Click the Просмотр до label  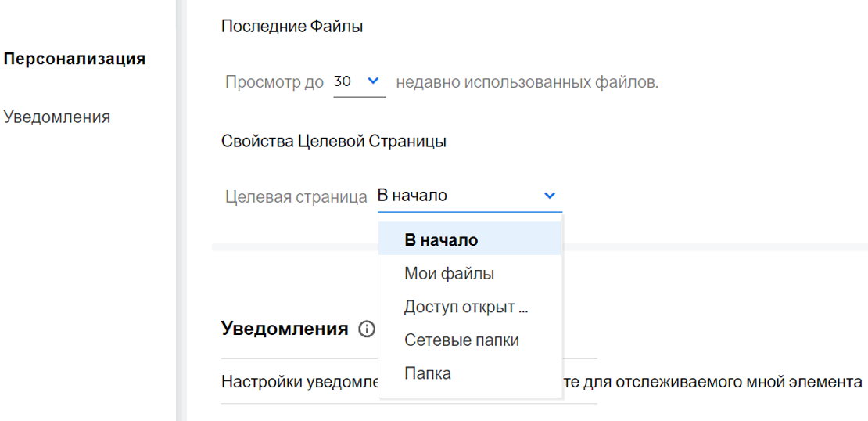[x=274, y=81]
